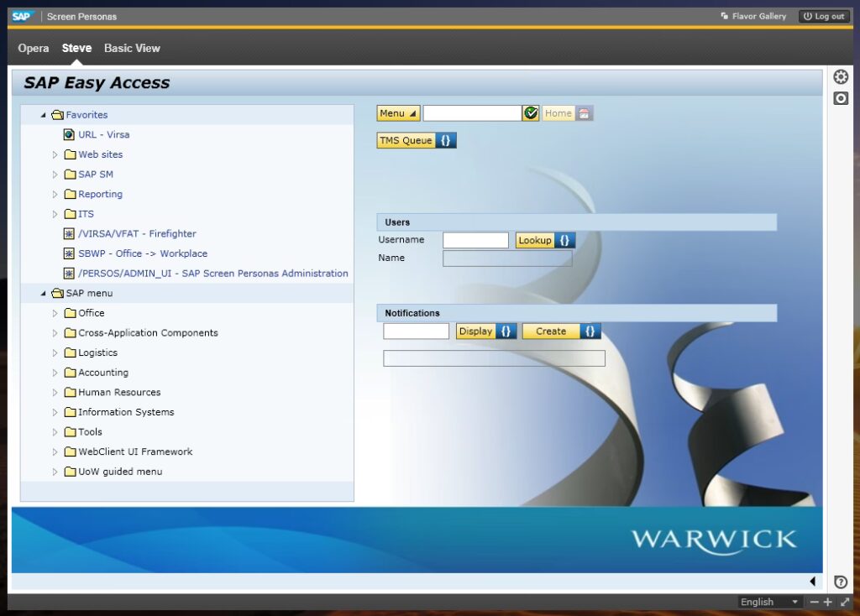Collapse the Favorites folder
The height and width of the screenshot is (616, 860).
point(44,115)
